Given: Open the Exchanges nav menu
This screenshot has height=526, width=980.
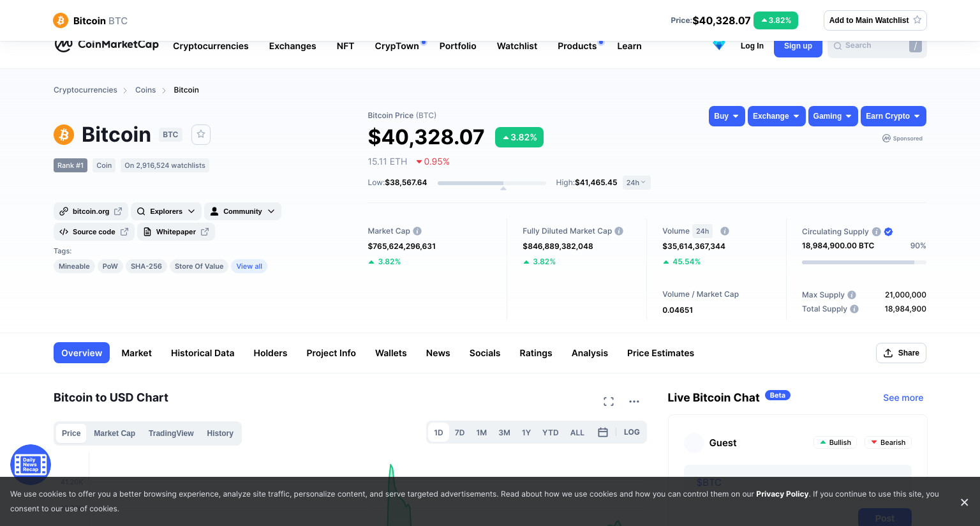Looking at the screenshot, I should click(293, 46).
